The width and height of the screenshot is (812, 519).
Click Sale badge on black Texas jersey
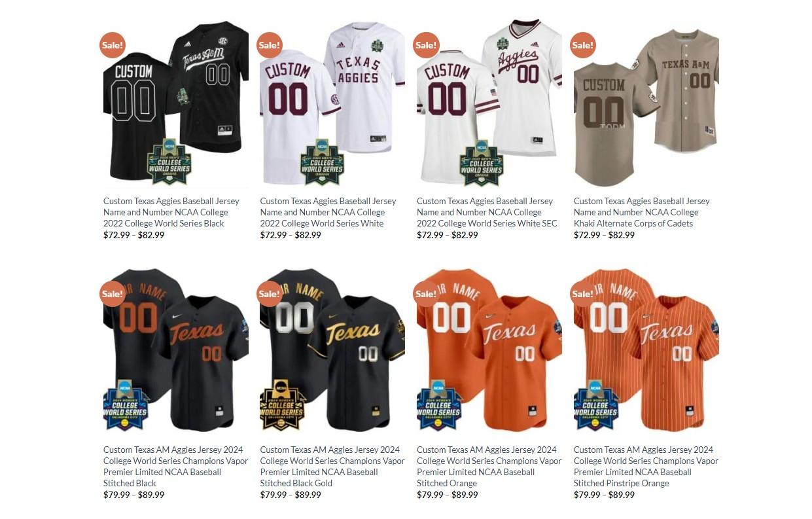click(x=113, y=294)
